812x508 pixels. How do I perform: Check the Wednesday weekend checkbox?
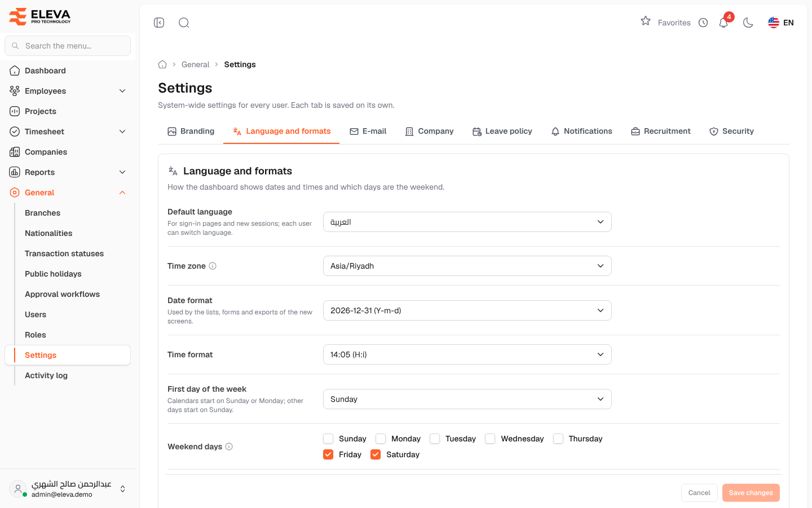pos(490,439)
